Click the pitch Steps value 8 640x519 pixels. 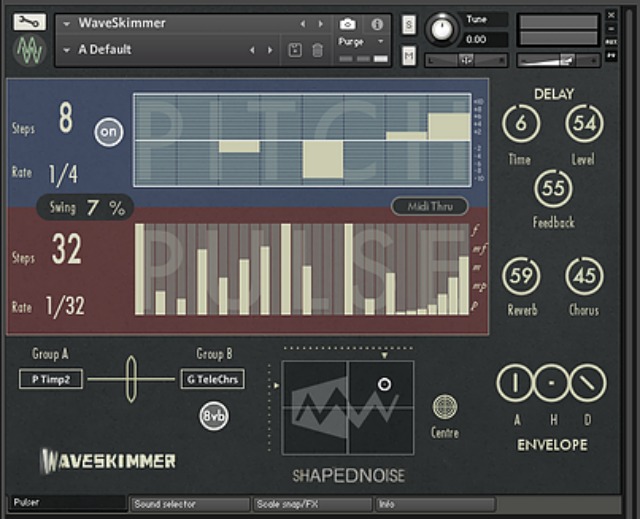point(66,118)
